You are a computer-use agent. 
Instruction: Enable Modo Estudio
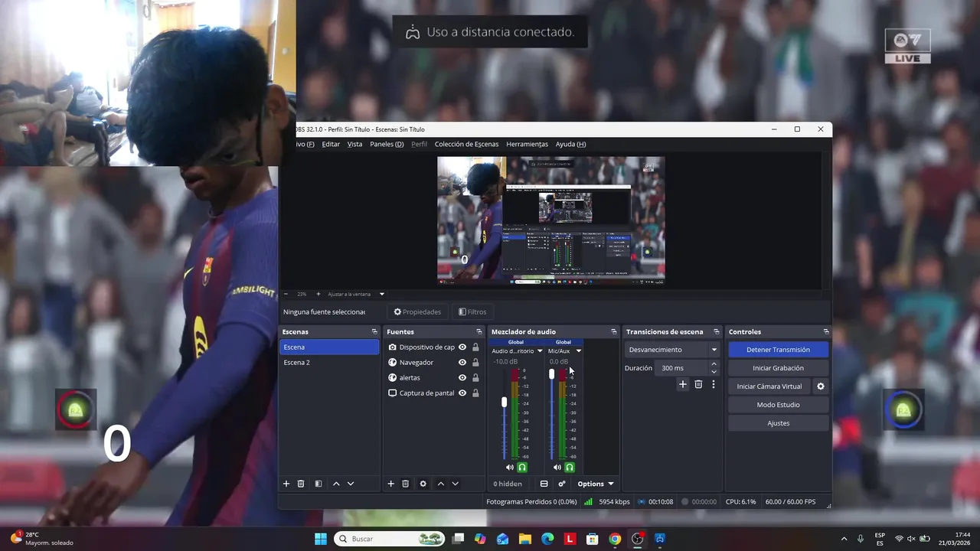(x=778, y=405)
